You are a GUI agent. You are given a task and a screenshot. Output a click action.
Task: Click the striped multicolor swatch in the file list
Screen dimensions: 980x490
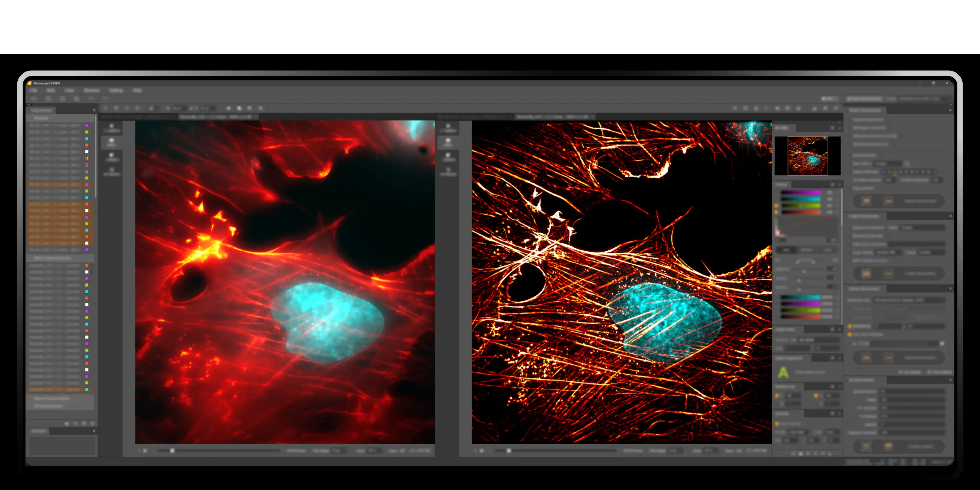[x=87, y=165]
